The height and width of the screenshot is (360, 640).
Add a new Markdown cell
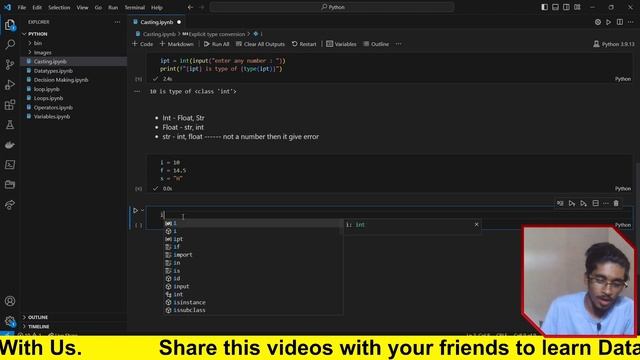point(177,44)
